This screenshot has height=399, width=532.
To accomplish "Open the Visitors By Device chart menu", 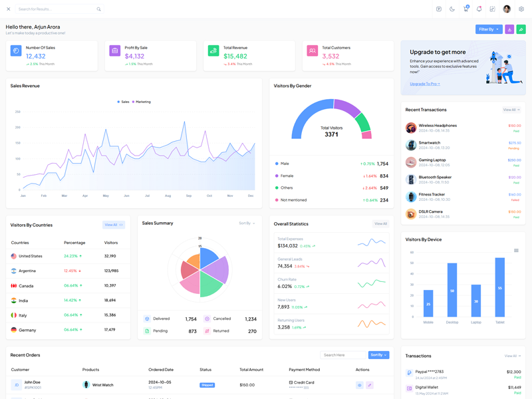I will tap(516, 251).
